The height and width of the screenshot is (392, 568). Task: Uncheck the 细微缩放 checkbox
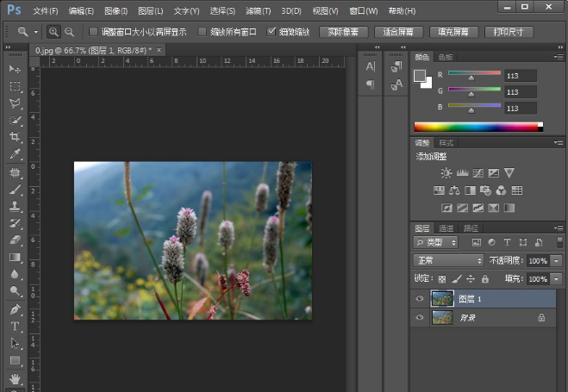(x=272, y=32)
